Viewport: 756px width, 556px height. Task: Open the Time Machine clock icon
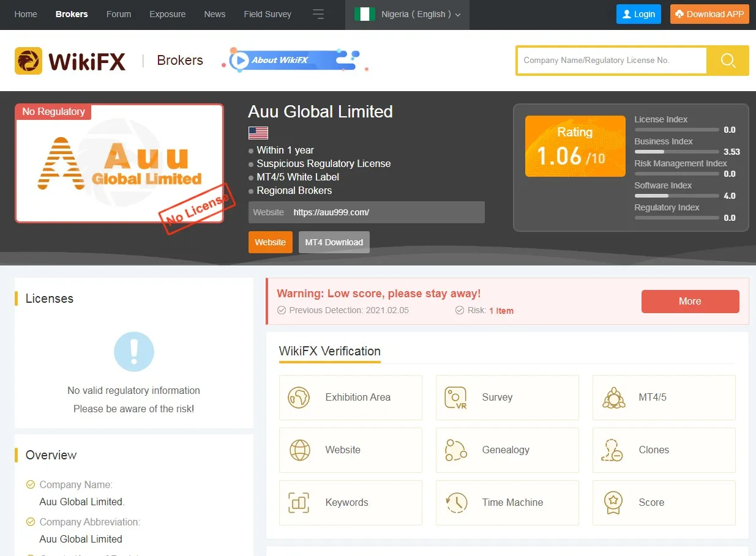click(456, 503)
